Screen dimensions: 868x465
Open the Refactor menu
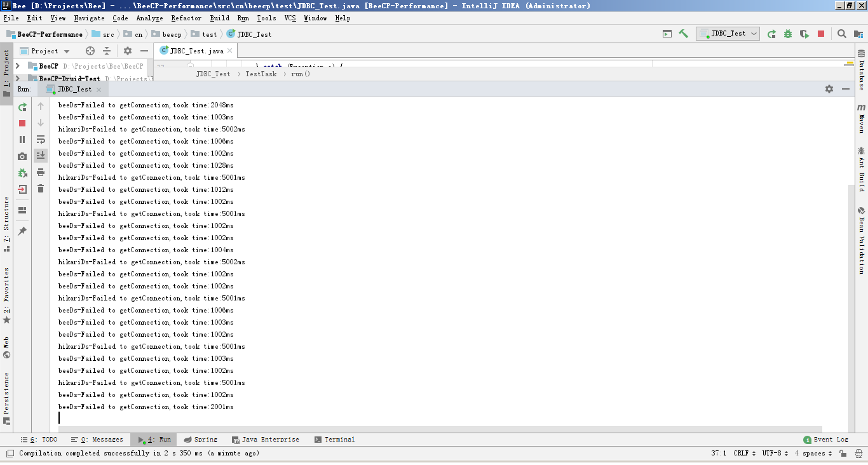pos(186,18)
